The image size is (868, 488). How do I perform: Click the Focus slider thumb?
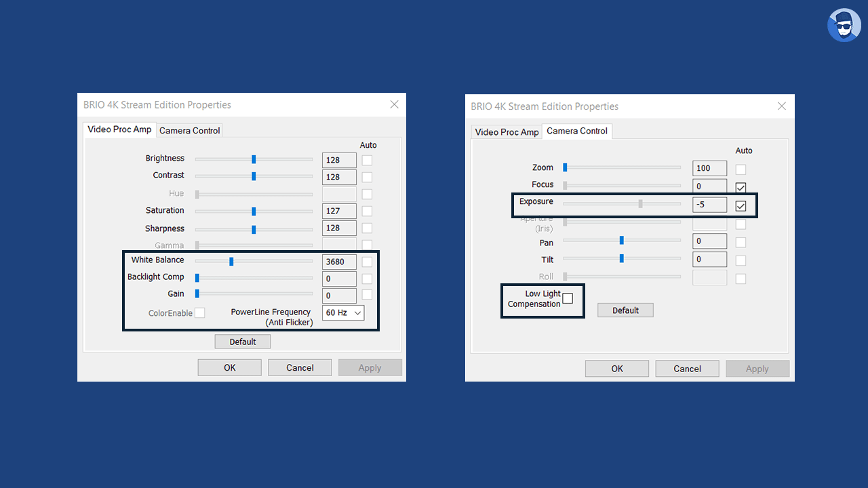[x=565, y=185]
